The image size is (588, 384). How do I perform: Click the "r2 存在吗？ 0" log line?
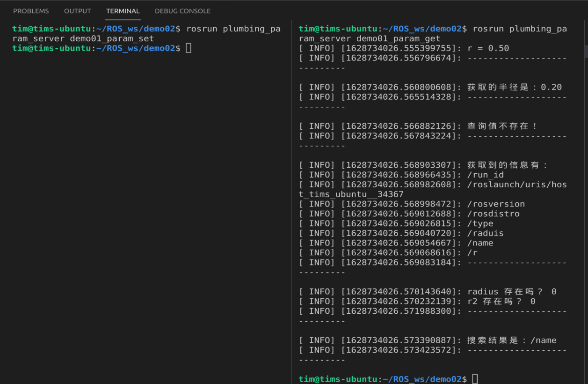(x=501, y=302)
